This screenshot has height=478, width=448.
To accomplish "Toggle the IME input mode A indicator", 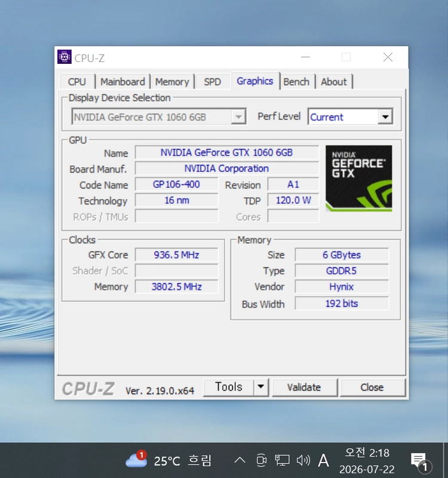I will (x=324, y=460).
